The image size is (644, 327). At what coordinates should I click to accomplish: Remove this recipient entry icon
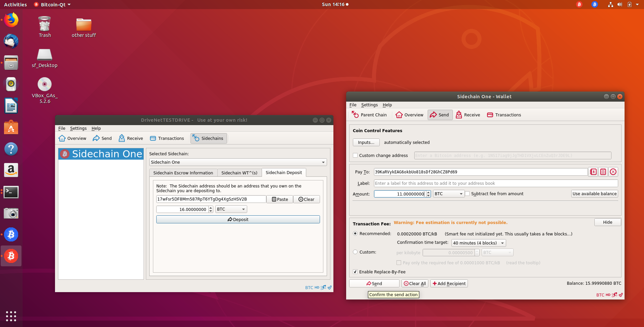click(613, 172)
